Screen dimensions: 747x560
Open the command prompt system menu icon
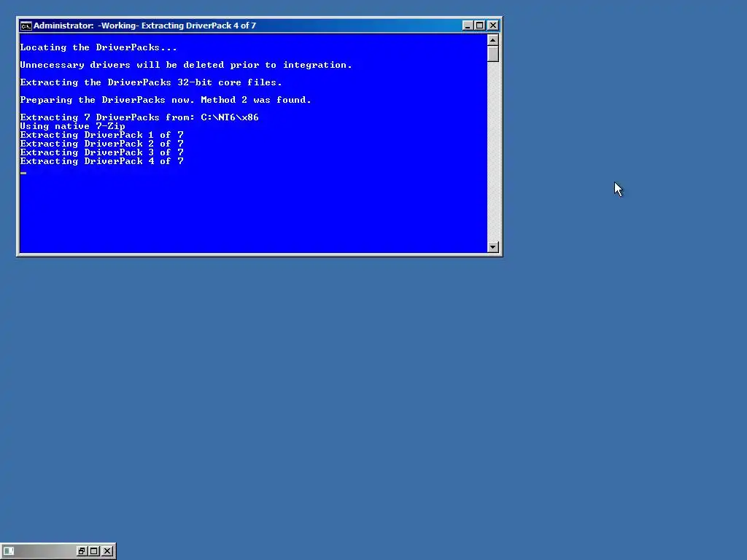click(26, 26)
